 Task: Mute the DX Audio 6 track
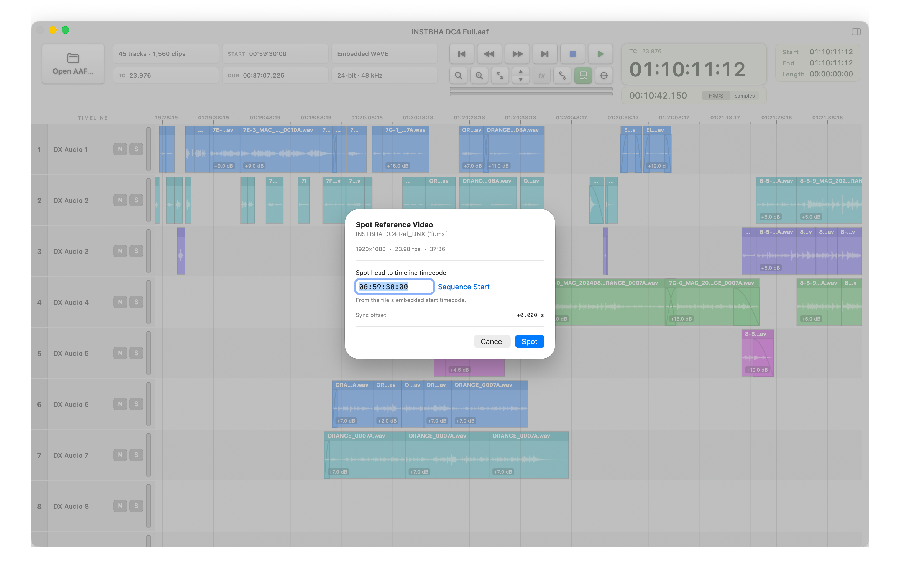tap(120, 404)
